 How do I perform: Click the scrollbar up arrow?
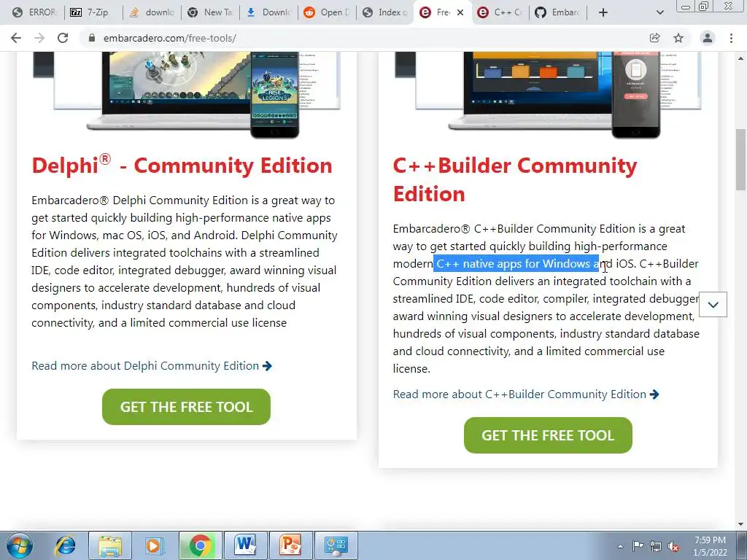(741, 58)
